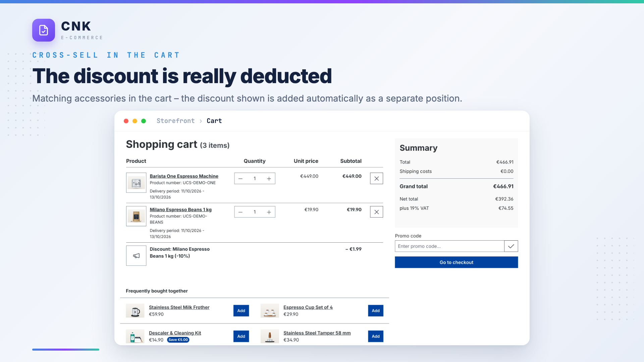Screen dimensions: 644x362
Task: Decrease Milano Espresso Beans quantity
Action: 240,212
